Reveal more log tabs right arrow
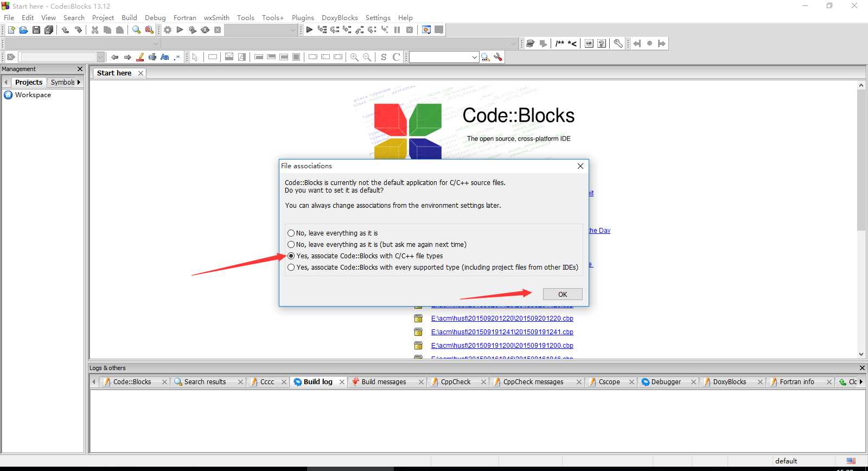The width and height of the screenshot is (868, 471). click(861, 382)
